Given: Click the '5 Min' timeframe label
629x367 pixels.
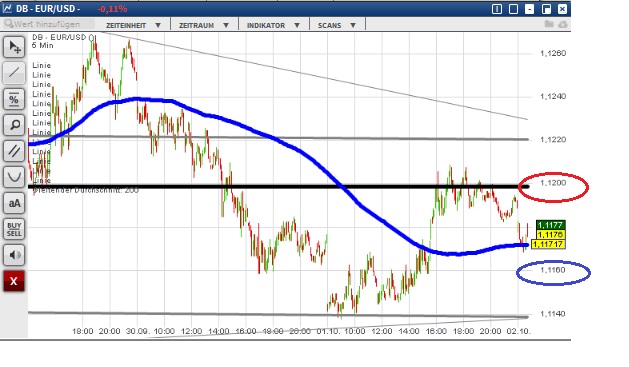Looking at the screenshot, I should pos(43,45).
